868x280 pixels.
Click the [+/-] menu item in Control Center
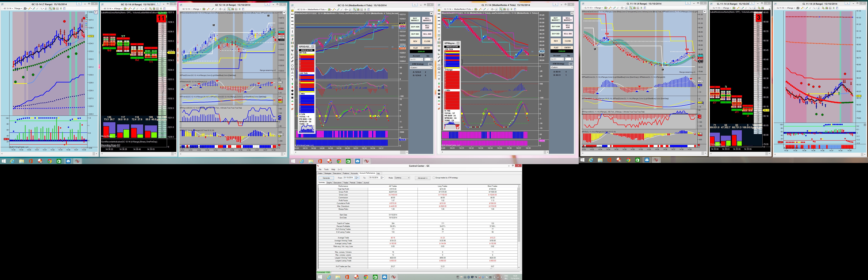[x=340, y=169]
